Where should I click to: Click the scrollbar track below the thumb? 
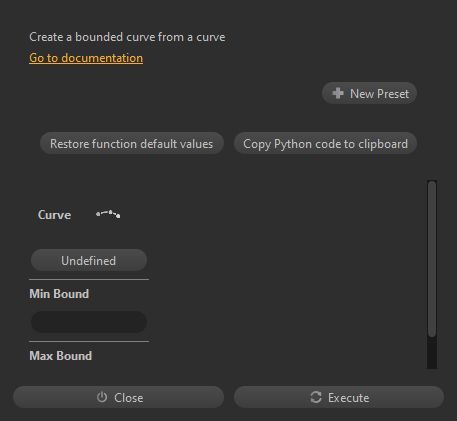click(x=432, y=353)
